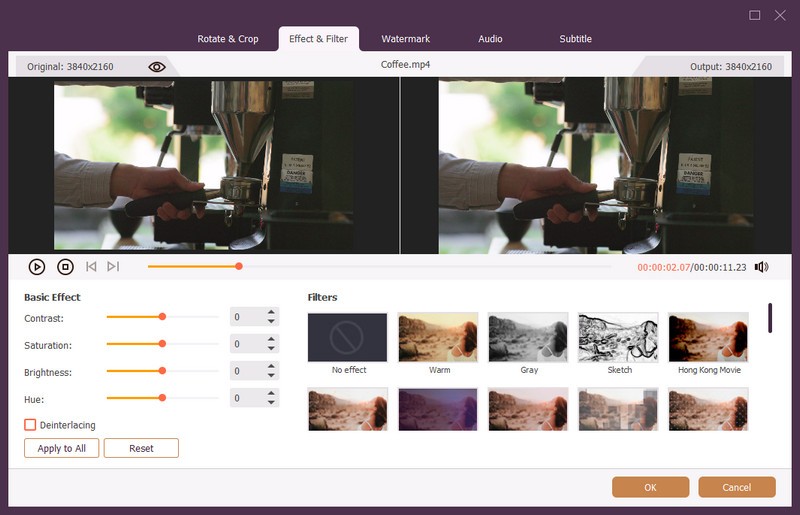
Task: Choose the Sketch filter
Action: point(618,337)
